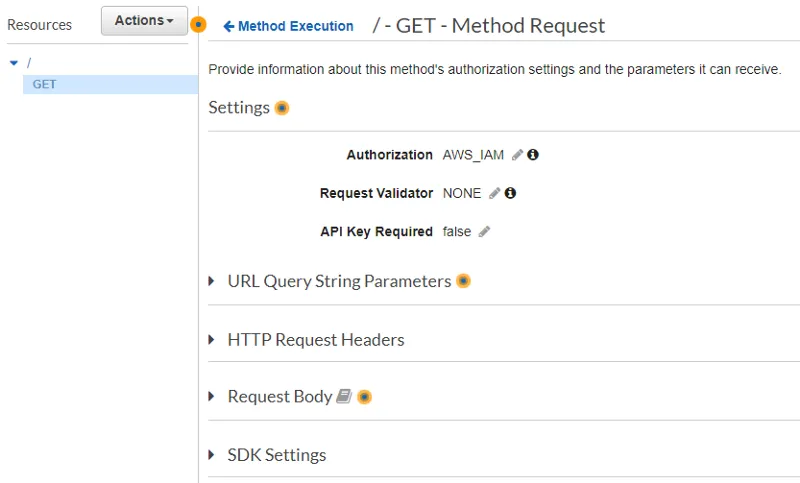Open Authorization info icon

tap(533, 155)
